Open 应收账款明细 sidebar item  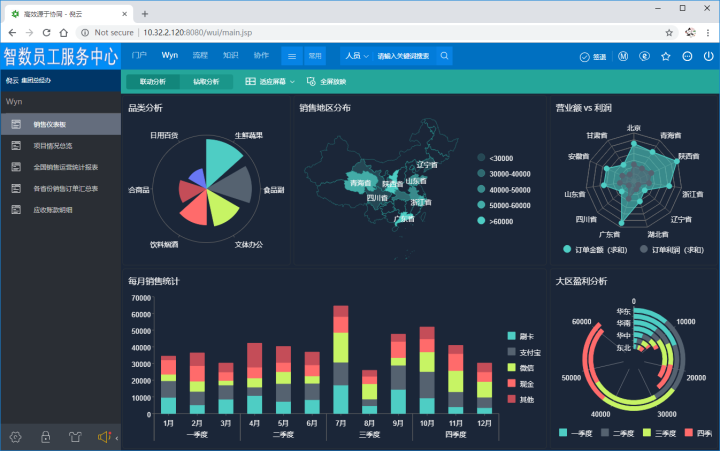pyautogui.click(x=61, y=209)
